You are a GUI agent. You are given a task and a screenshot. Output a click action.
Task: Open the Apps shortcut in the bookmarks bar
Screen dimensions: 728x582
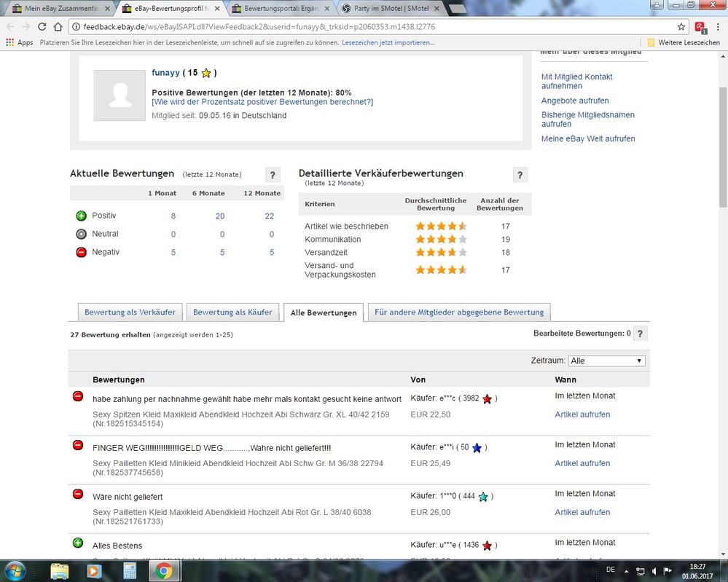point(19,42)
